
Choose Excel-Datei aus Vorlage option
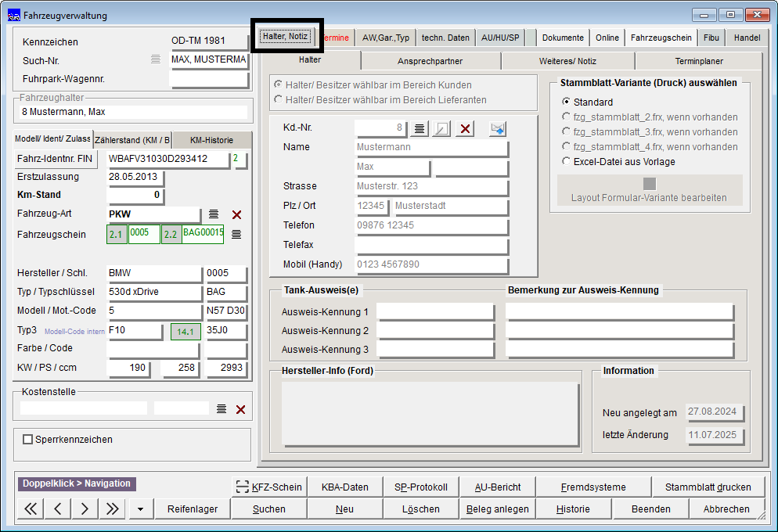(566, 161)
